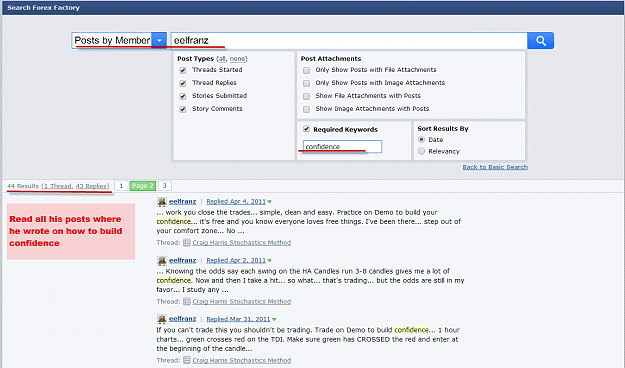Click Back to Basic Search link
The image size is (625, 368).
point(495,167)
